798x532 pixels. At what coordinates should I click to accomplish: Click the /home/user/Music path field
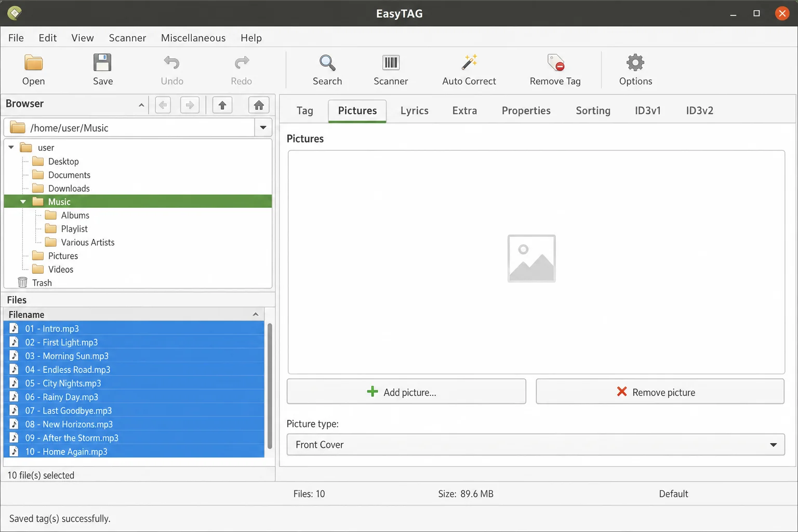pyautogui.click(x=129, y=127)
